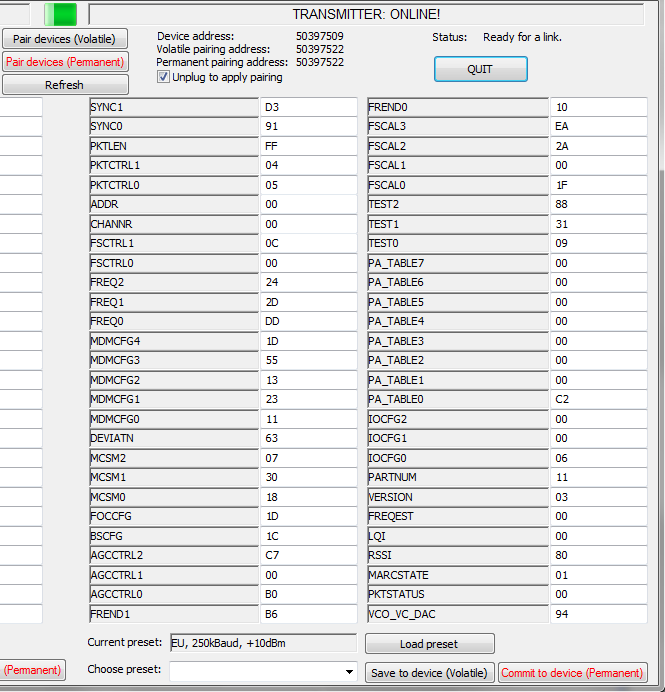The height and width of the screenshot is (692, 665).
Task: Click the AGCCTRL1 value field
Action: [308, 575]
